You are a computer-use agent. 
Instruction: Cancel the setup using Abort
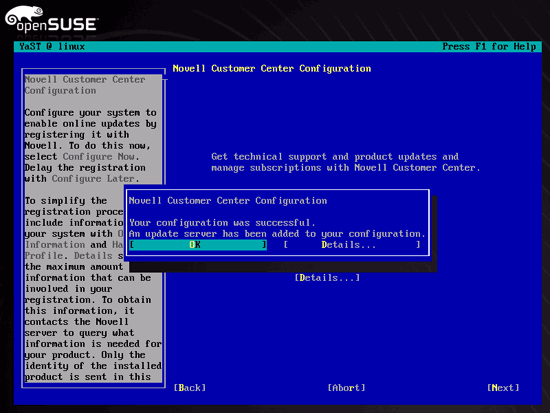[x=347, y=388]
